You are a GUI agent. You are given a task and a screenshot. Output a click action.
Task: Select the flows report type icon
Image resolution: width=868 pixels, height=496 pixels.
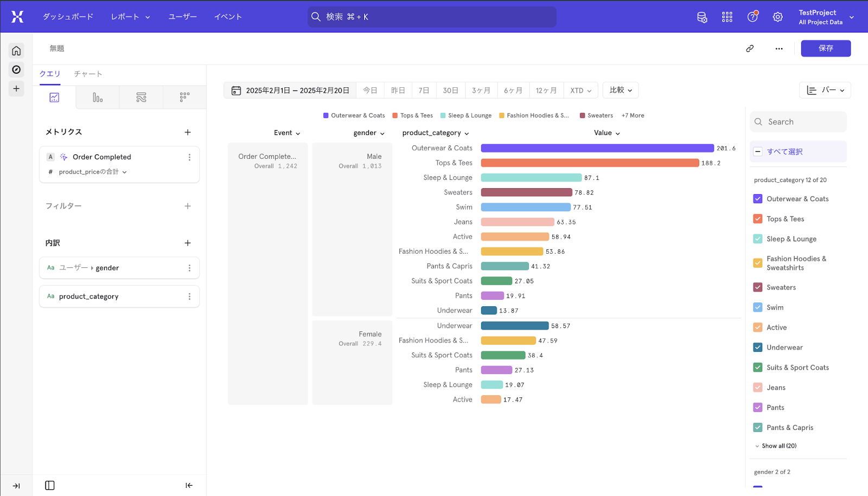coord(141,98)
